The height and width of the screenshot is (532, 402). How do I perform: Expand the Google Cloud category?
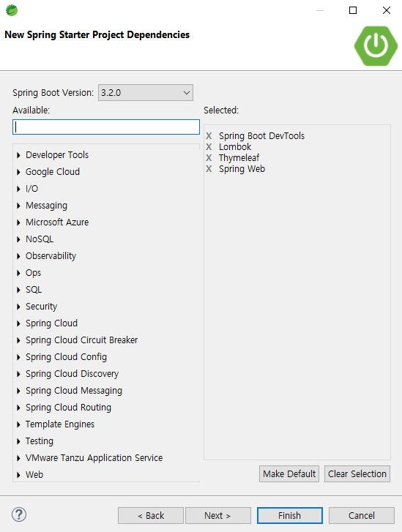pos(18,172)
